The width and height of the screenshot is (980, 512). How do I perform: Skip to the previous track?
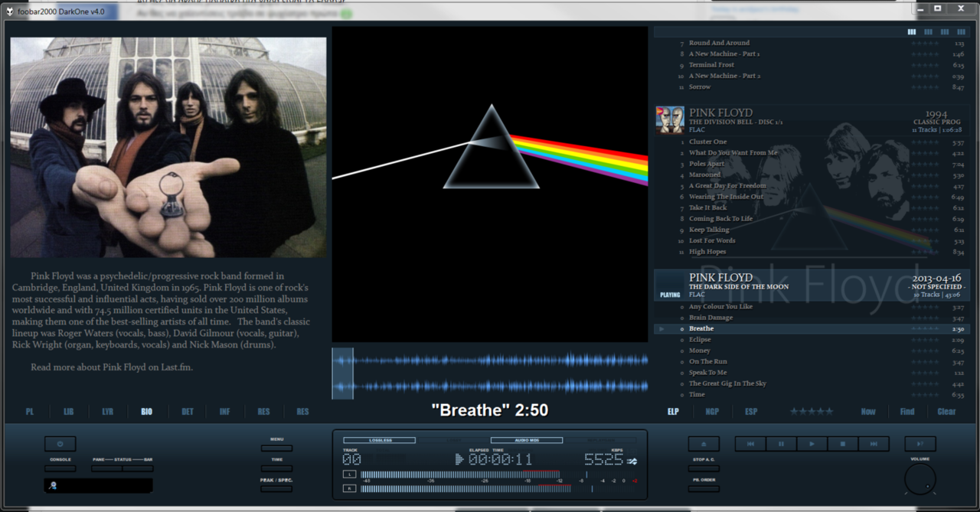[x=750, y=444]
